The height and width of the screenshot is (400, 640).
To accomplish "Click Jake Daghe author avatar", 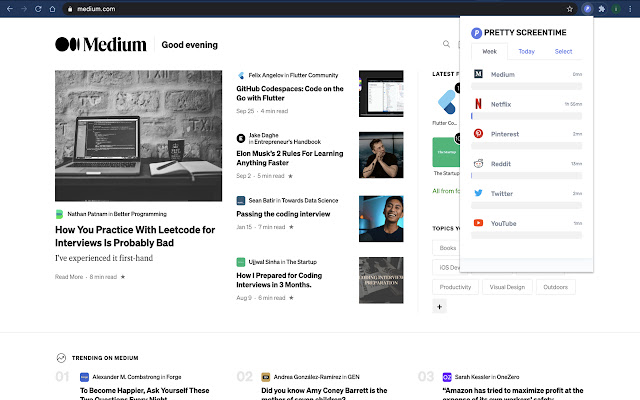I will tap(241, 138).
